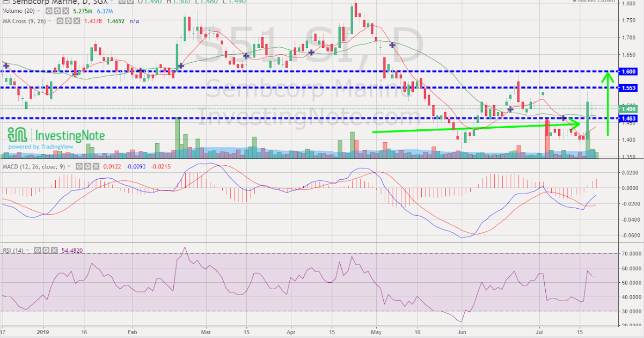Toggle visibility of the RSI indicator
The image size is (644, 338).
pyautogui.click(x=38, y=250)
